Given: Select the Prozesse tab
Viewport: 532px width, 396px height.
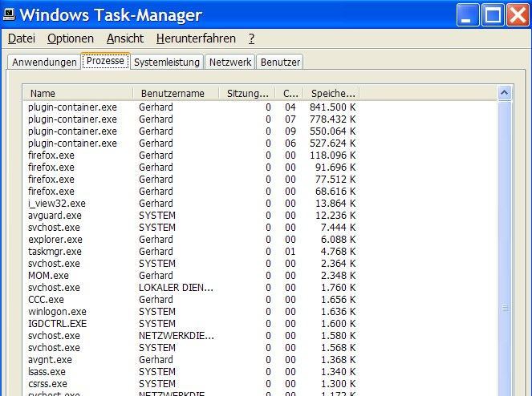Looking at the screenshot, I should coord(106,61).
